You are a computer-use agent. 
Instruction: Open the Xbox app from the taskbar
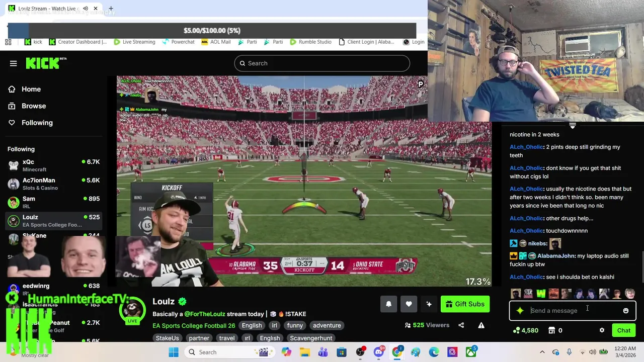click(x=471, y=352)
